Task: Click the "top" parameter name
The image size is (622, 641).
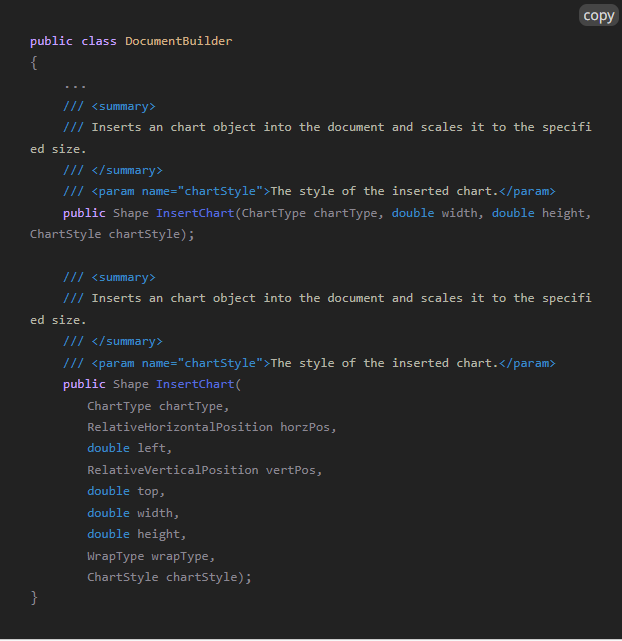Action: tap(148, 491)
